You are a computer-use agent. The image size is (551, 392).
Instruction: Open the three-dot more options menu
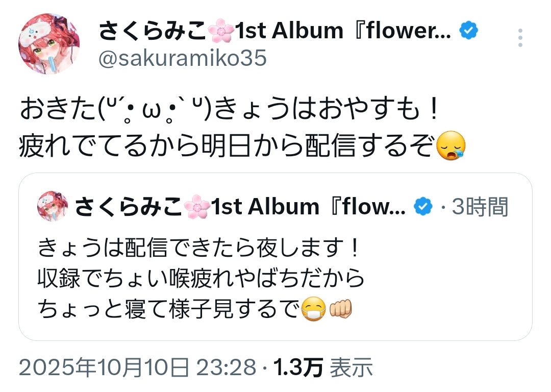click(520, 38)
